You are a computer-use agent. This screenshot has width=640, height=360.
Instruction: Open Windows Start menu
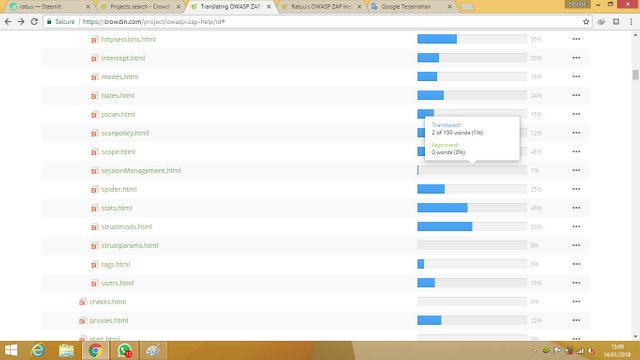tap(11, 351)
